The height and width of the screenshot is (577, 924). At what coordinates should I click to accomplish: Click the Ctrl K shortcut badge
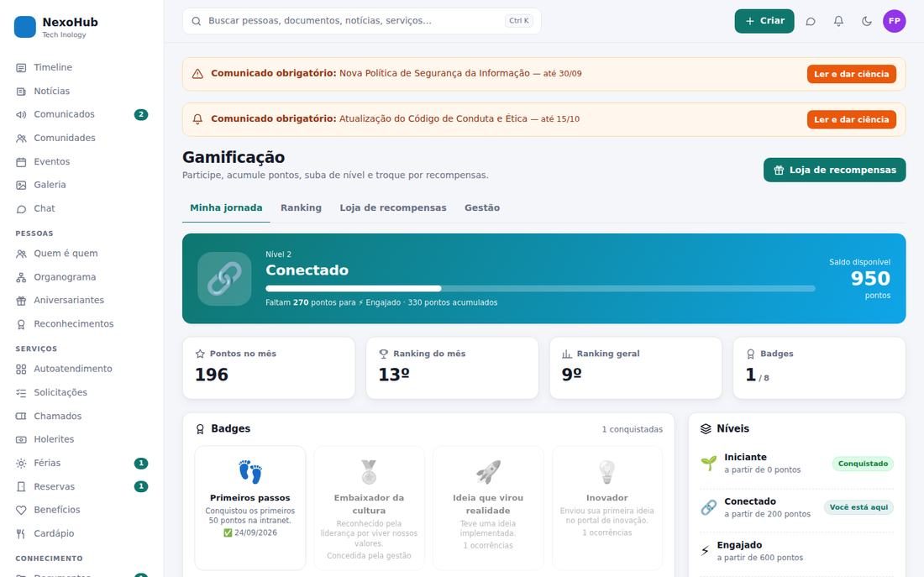519,21
